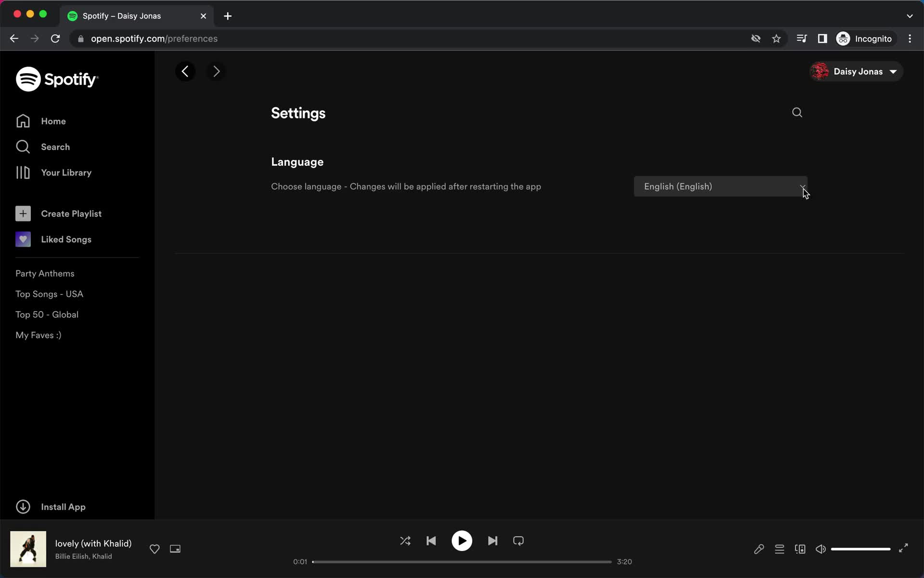The width and height of the screenshot is (924, 578).
Task: Select the Spotify – Daisy Jonas tab
Action: pyautogui.click(x=137, y=16)
